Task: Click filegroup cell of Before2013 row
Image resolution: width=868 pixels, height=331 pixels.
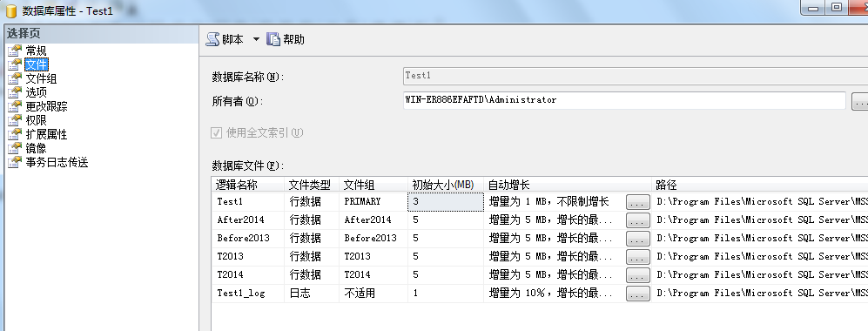Action: pyautogui.click(x=373, y=239)
